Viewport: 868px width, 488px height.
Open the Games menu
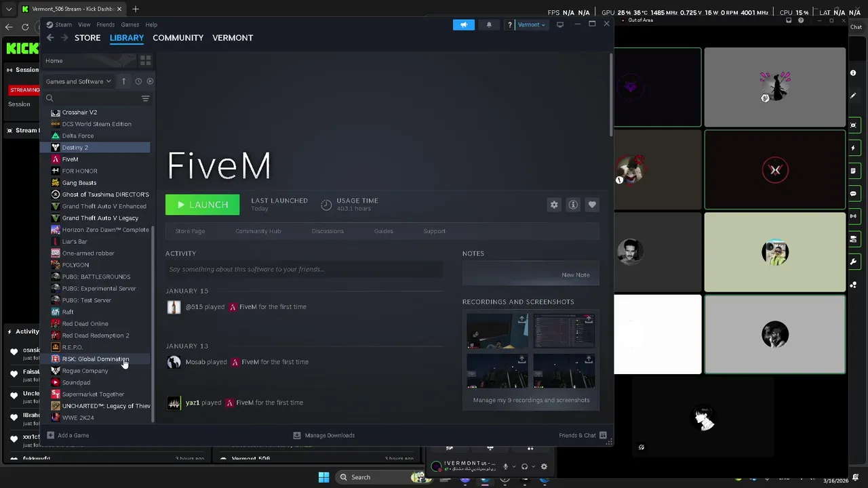(x=130, y=25)
